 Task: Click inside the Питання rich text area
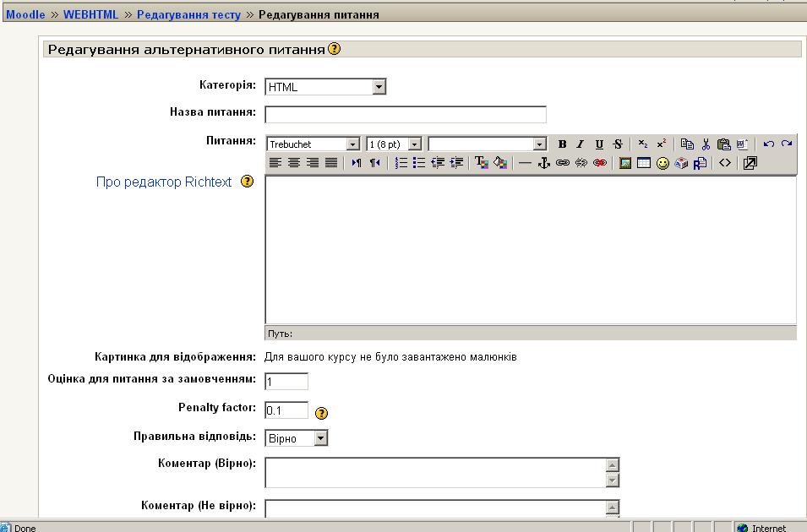531,250
